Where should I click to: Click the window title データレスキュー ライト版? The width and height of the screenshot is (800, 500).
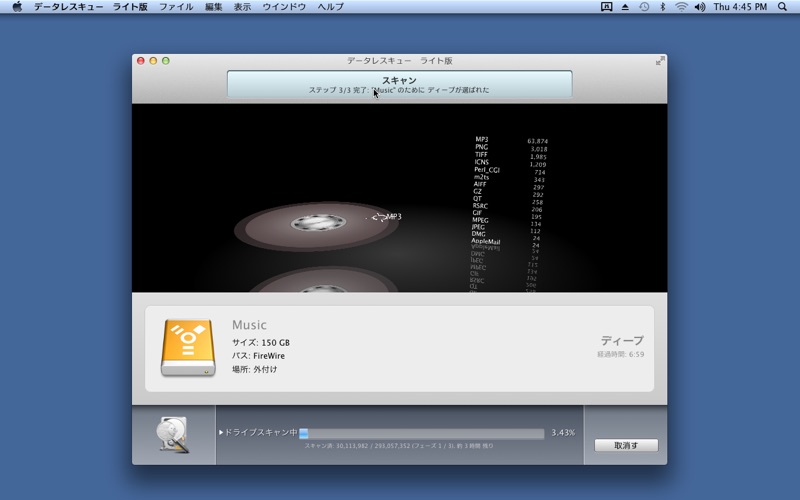399,61
